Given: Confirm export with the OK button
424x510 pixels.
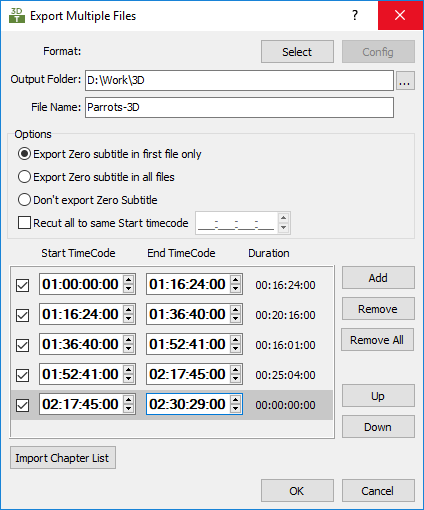Looking at the screenshot, I should pyautogui.click(x=297, y=491).
